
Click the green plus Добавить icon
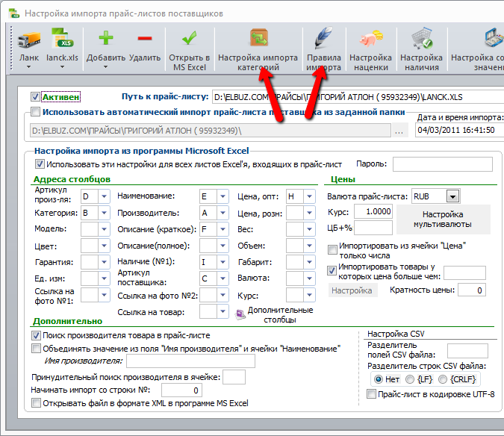point(106,38)
